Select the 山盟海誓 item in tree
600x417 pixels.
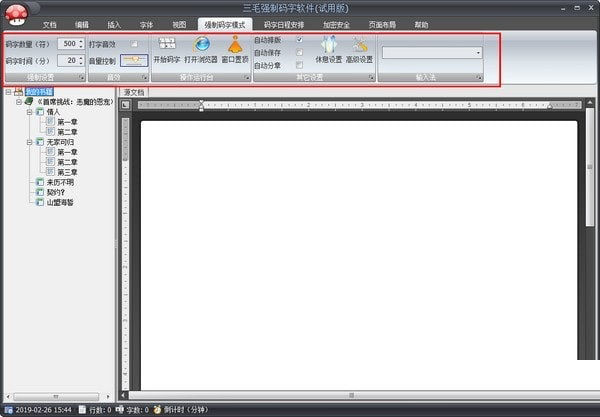coord(60,202)
